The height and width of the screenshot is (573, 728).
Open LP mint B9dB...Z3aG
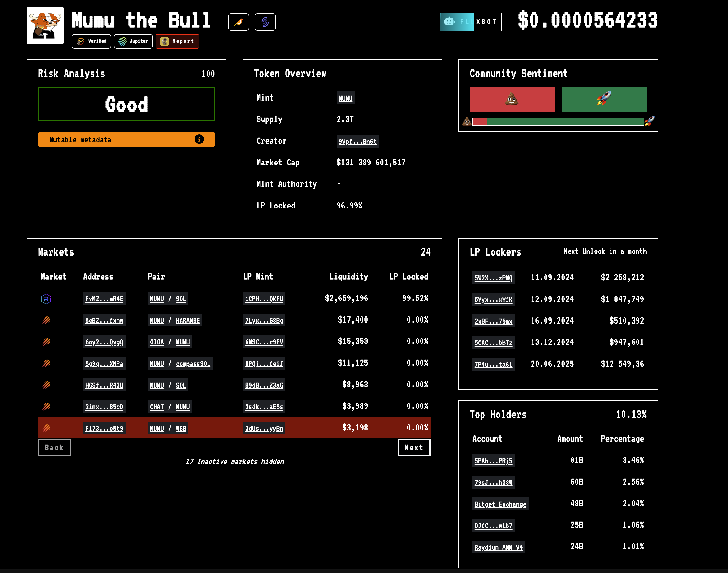click(264, 385)
